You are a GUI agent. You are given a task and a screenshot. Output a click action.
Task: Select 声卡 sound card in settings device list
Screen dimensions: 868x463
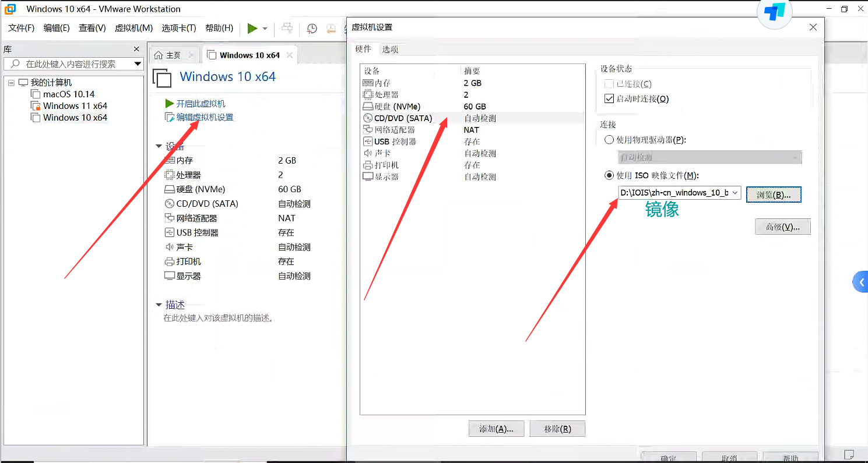(382, 153)
